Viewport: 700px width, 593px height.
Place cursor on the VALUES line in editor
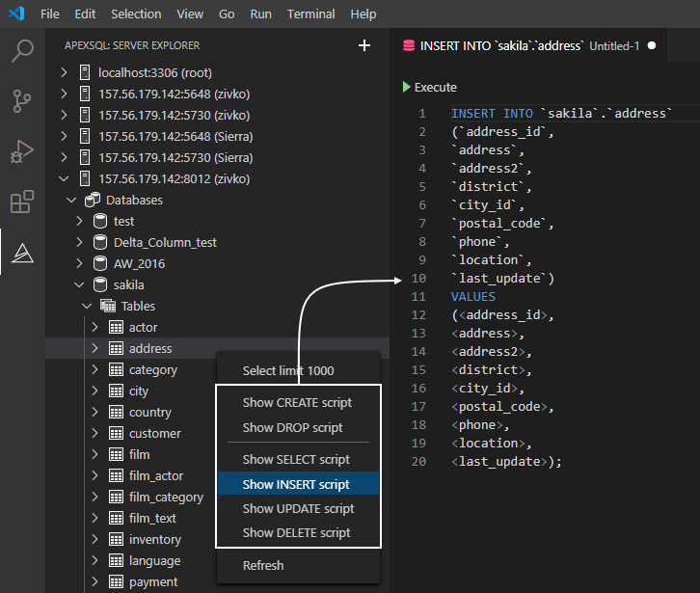[473, 297]
